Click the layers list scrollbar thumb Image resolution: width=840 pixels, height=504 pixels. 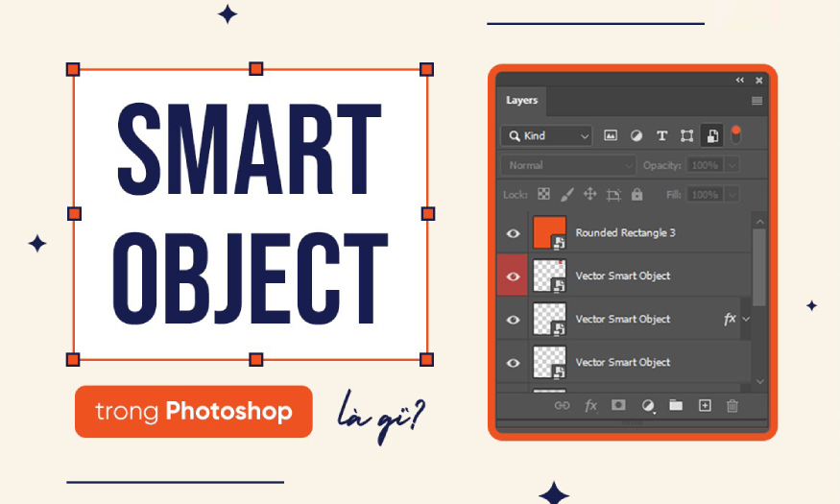pos(759,267)
